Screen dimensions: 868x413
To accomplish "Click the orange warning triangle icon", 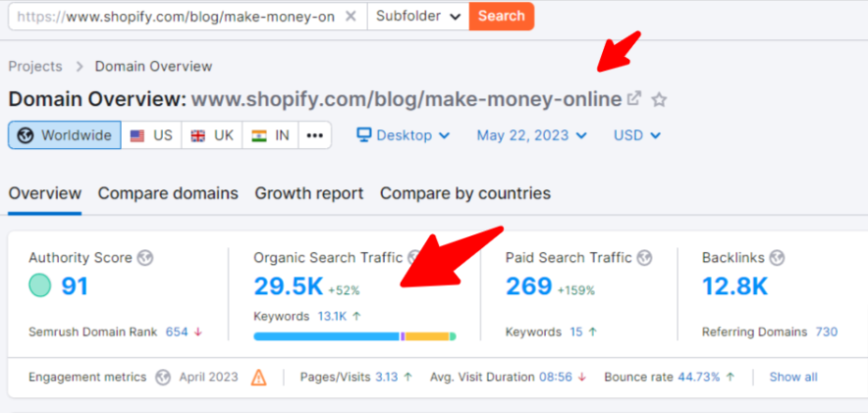I will pos(258,377).
